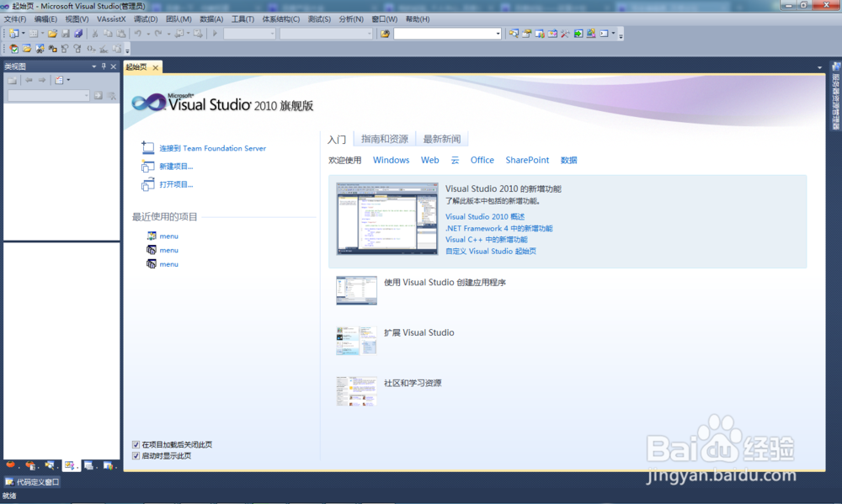Click the Paste icon in the toolbar

[120, 34]
